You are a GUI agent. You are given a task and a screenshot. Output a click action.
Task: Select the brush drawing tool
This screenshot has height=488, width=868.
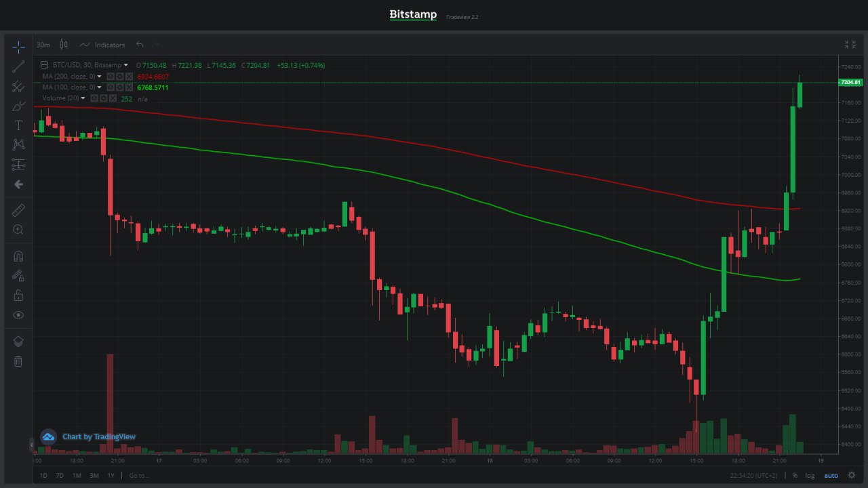[18, 106]
